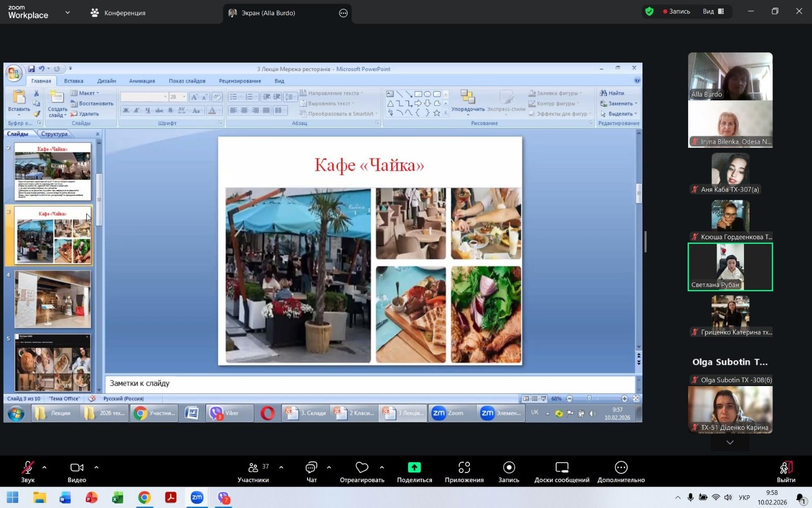This screenshot has height=508, width=812.
Task: Select the shared screen Alla Burdo tab
Action: click(x=267, y=13)
